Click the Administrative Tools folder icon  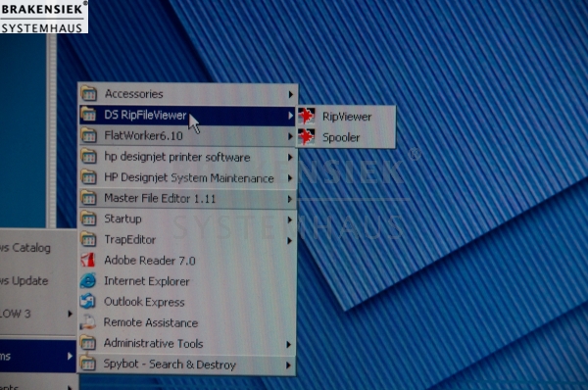[x=88, y=343]
